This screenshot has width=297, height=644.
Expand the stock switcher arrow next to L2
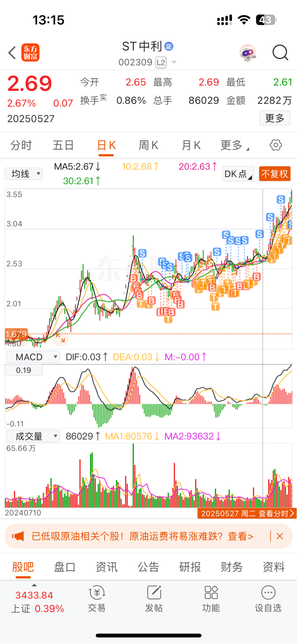click(174, 62)
